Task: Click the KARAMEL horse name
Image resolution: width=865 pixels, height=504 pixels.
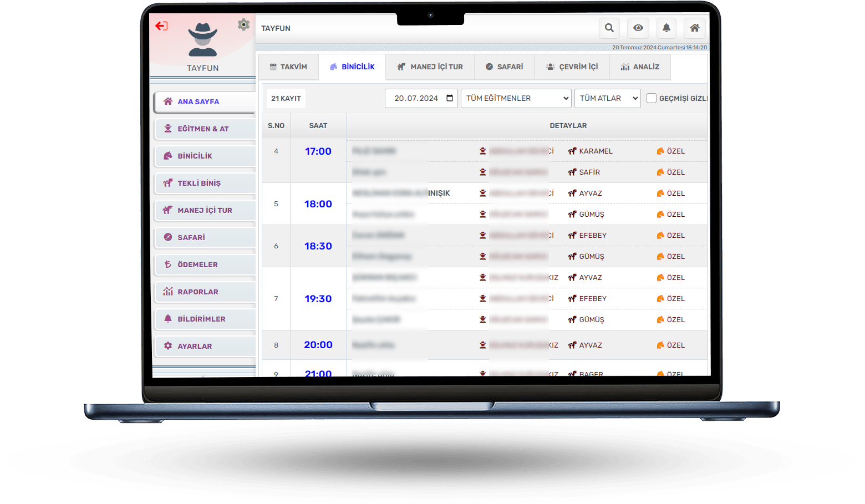Action: pyautogui.click(x=596, y=151)
